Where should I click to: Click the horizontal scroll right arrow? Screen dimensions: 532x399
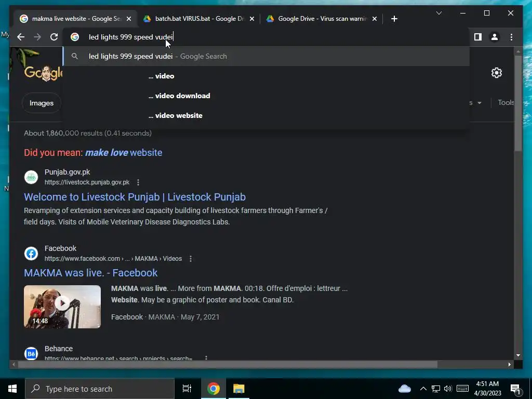pos(509,364)
